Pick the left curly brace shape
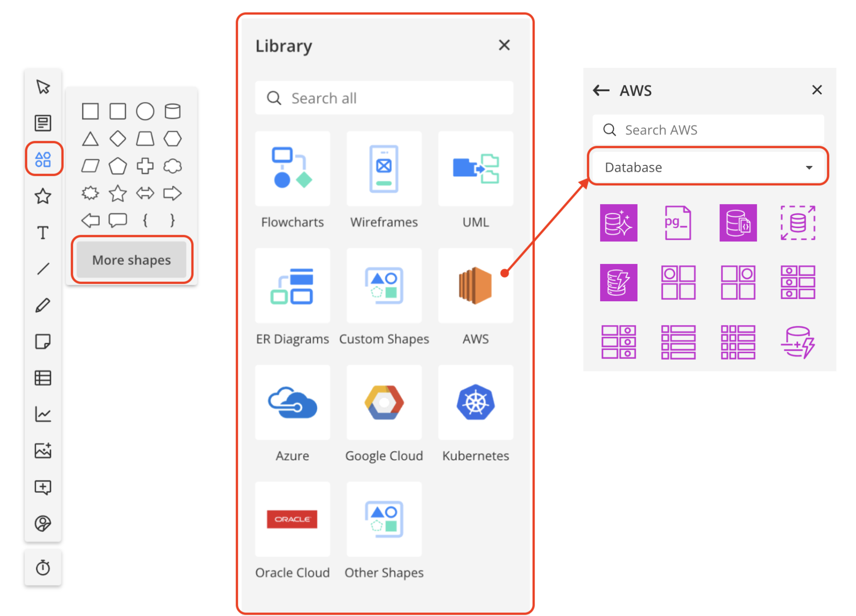The width and height of the screenshot is (856, 616). 145,220
